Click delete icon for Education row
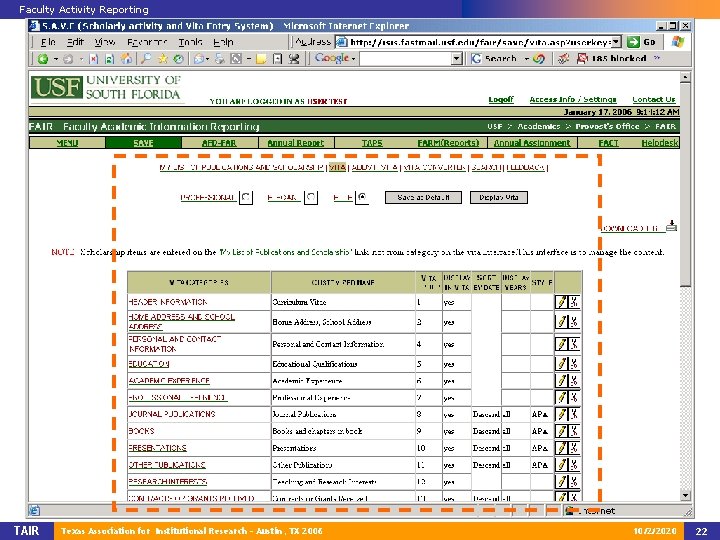 (574, 364)
